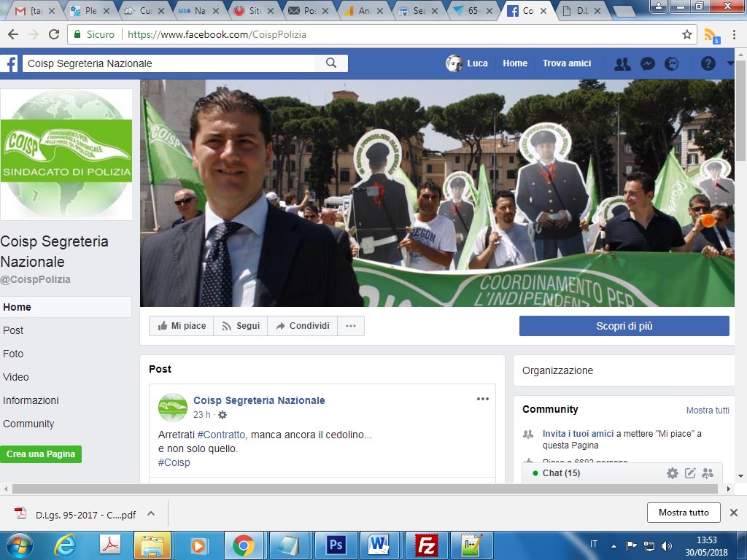Open the Chrome three-dot menu

click(x=734, y=34)
